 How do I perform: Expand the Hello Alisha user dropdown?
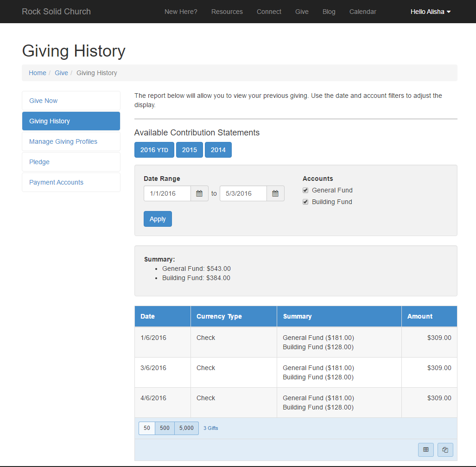pos(430,12)
